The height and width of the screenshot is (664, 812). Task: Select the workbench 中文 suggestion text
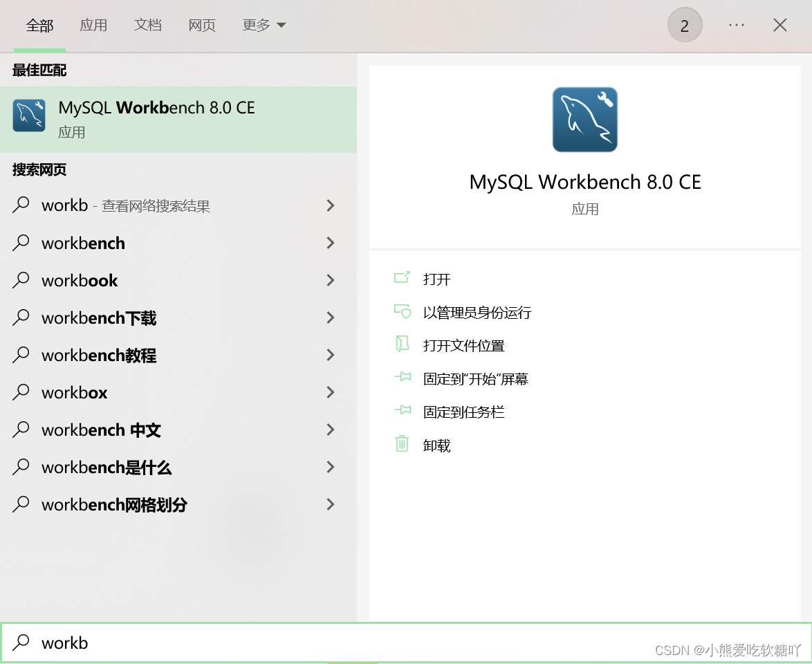pyautogui.click(x=102, y=430)
